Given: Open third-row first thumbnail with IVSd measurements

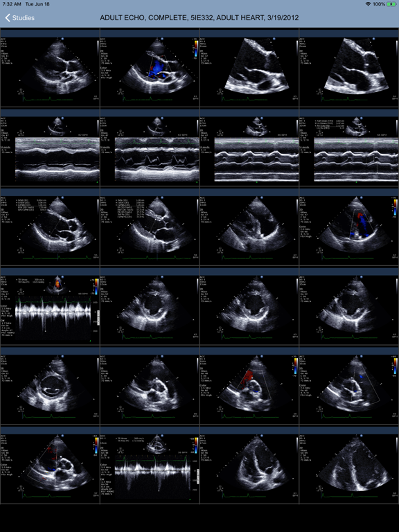Looking at the screenshot, I should tap(50, 227).
